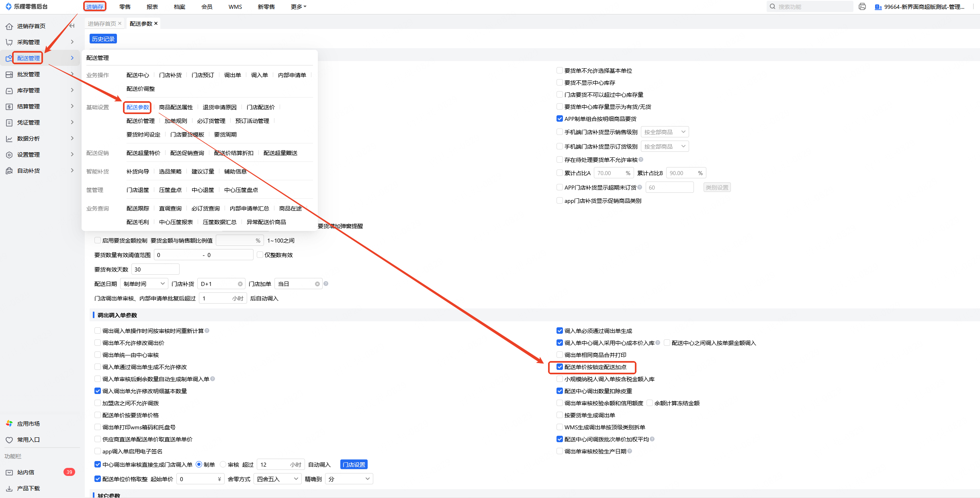Open the 更多 top menu dropdown
Image resolution: width=980 pixels, height=498 pixels.
coord(298,6)
